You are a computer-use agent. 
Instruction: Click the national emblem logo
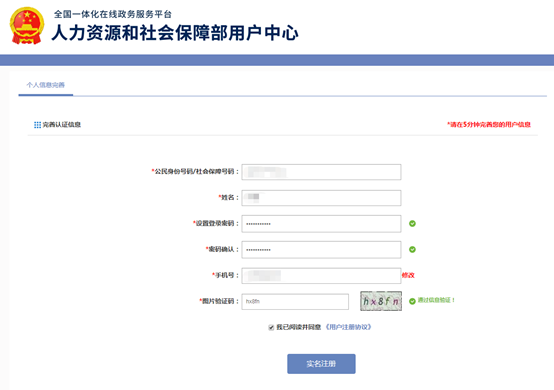[27, 26]
